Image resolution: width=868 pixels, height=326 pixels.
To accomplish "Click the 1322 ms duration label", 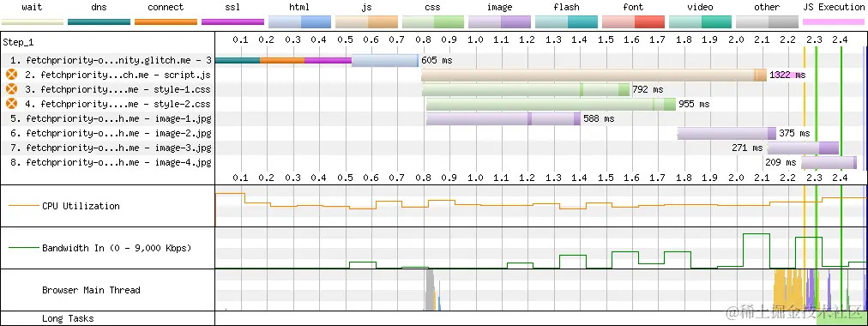I will click(x=787, y=75).
